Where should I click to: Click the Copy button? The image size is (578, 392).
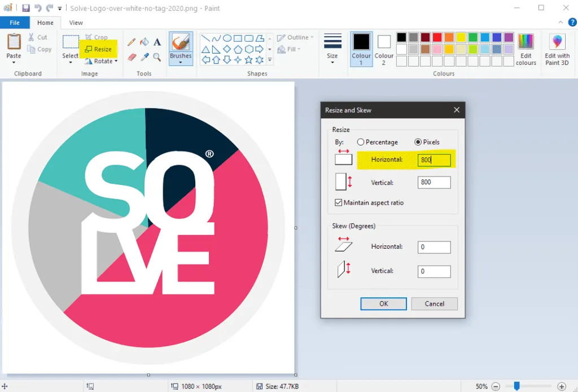pyautogui.click(x=39, y=49)
